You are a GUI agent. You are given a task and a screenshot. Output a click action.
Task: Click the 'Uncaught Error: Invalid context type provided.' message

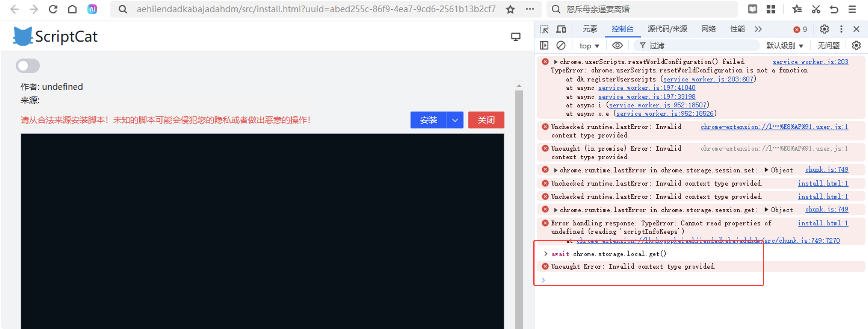[x=633, y=267]
